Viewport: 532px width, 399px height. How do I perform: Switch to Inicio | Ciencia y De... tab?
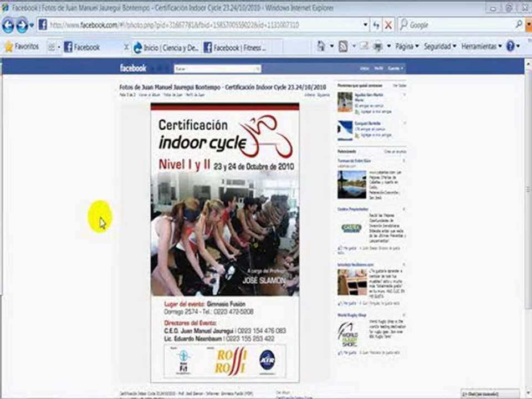[166, 48]
